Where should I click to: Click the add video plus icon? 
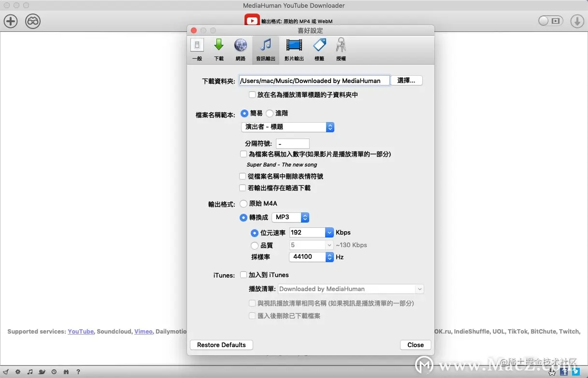point(11,21)
